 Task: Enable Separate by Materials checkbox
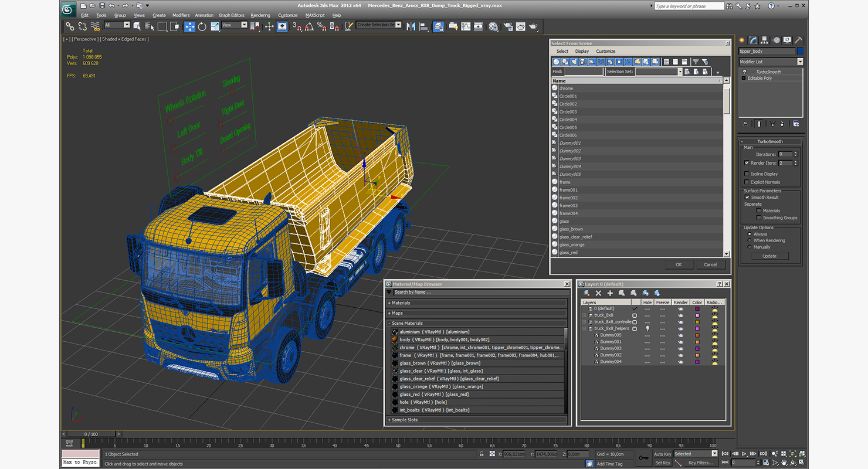(758, 210)
